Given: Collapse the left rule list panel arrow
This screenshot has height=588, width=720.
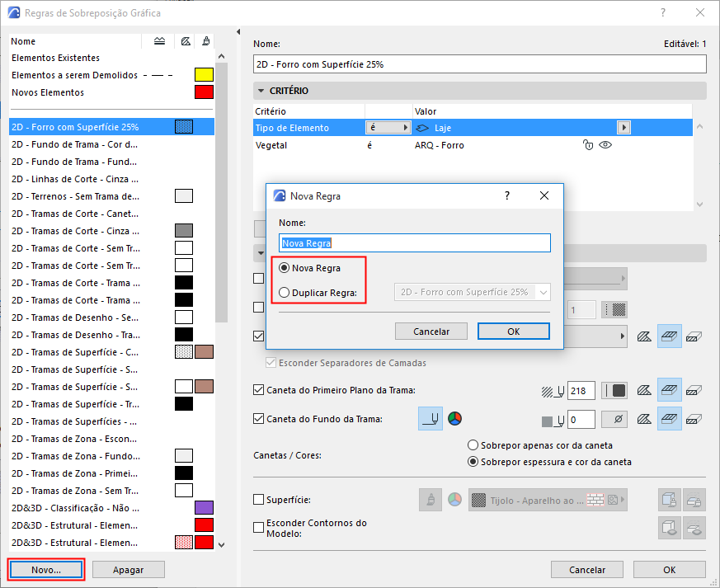Looking at the screenshot, I should pyautogui.click(x=238, y=31).
